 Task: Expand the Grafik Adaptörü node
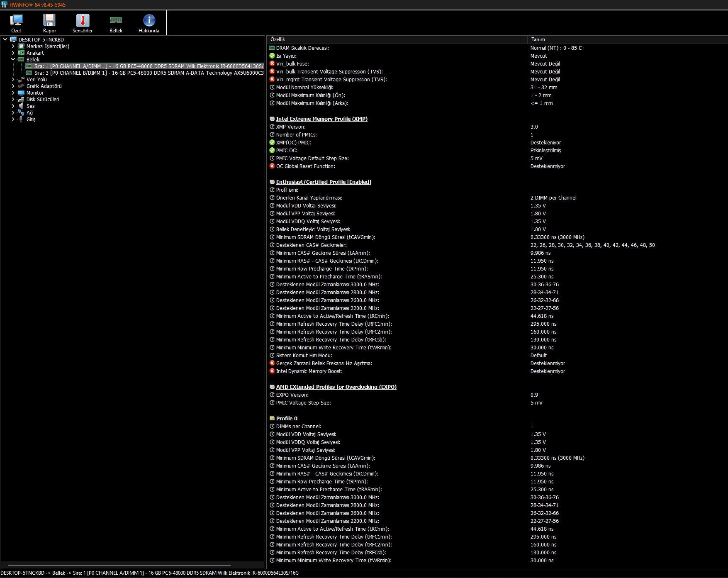[x=13, y=86]
